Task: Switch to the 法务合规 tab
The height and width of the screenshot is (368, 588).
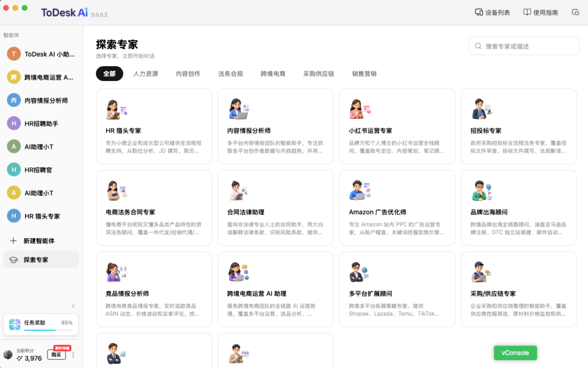Action: click(x=231, y=74)
